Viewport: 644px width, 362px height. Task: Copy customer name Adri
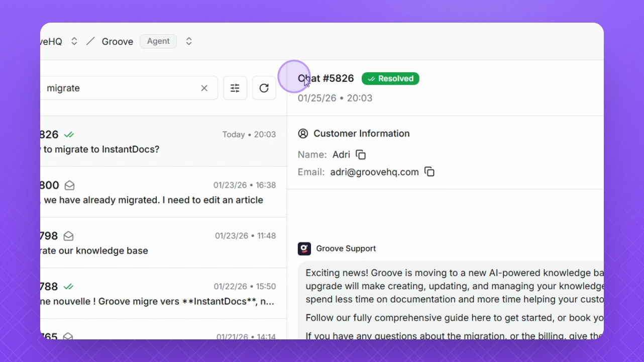point(361,155)
